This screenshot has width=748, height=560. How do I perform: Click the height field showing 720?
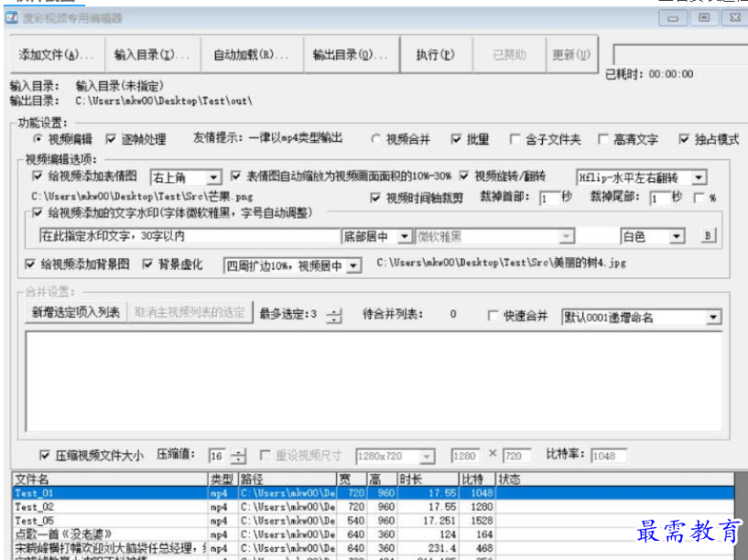click(516, 456)
